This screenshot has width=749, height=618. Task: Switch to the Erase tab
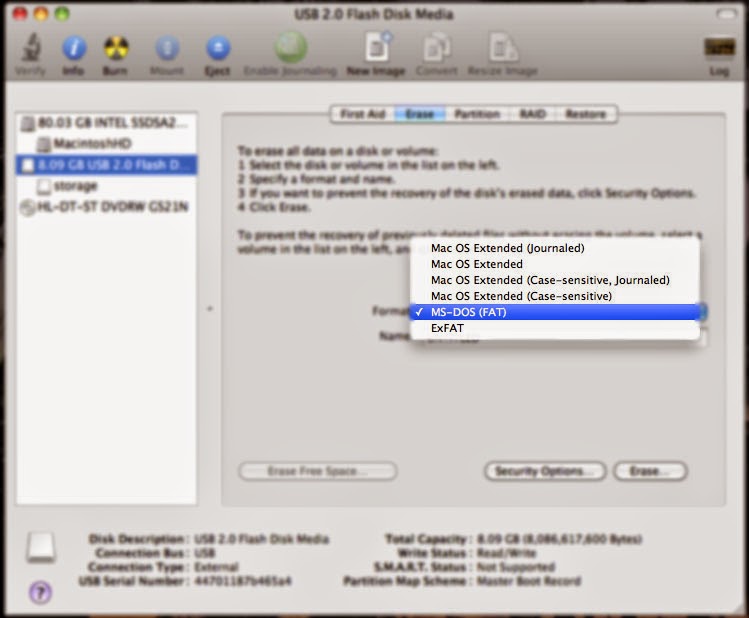click(x=420, y=114)
